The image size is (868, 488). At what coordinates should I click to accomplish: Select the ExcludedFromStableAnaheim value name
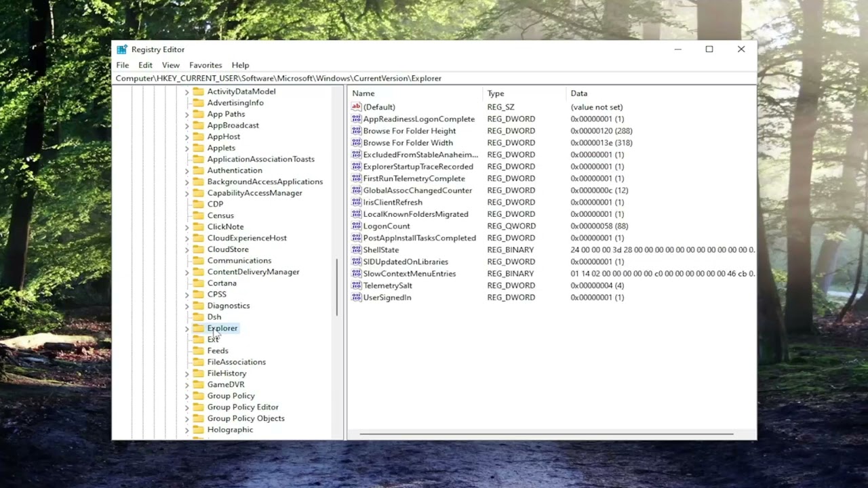[x=420, y=155]
